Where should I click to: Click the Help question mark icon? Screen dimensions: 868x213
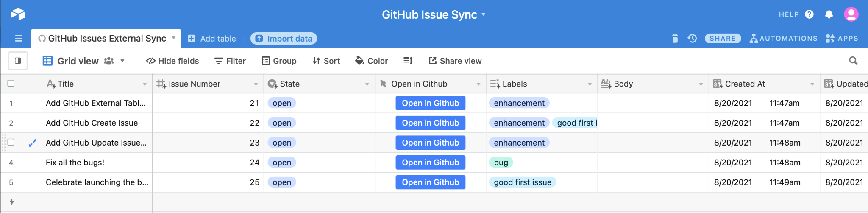click(809, 14)
